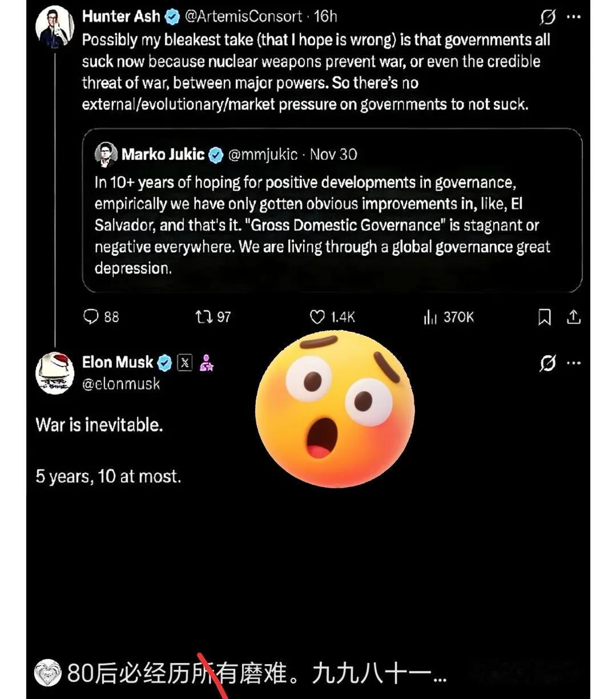Click the reply icon with 88 comments
616x699 pixels.
(91, 316)
